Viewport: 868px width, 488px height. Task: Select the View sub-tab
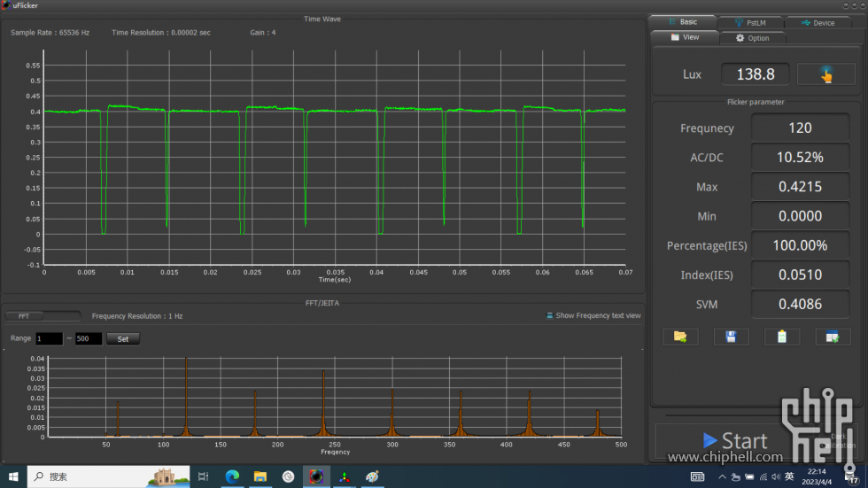[685, 37]
